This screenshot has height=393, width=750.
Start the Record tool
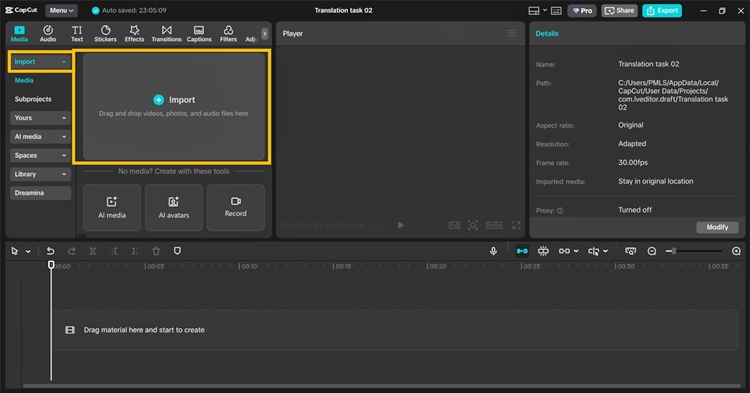pos(236,207)
